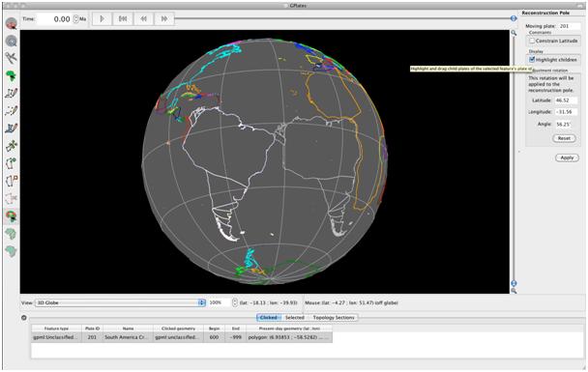This screenshot has width=588, height=372.
Task: Switch to the Selected tab
Action: [x=295, y=317]
